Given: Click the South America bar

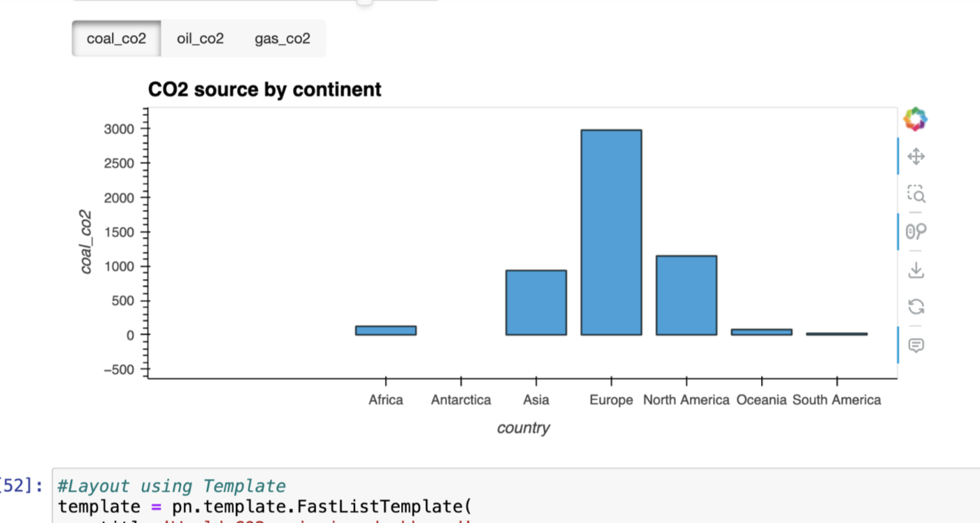Looking at the screenshot, I should pyautogui.click(x=837, y=334).
